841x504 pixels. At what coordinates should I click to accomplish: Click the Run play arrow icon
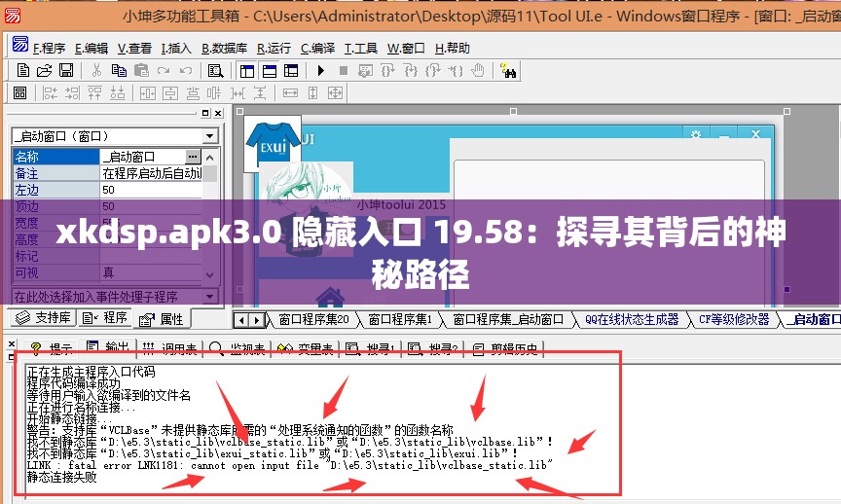(321, 70)
